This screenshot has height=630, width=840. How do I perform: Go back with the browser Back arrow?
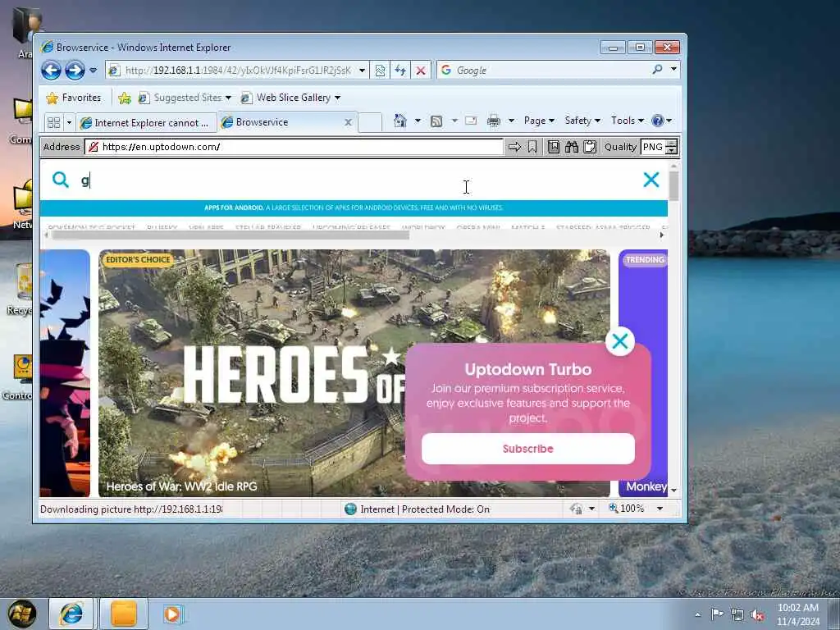[x=51, y=71]
